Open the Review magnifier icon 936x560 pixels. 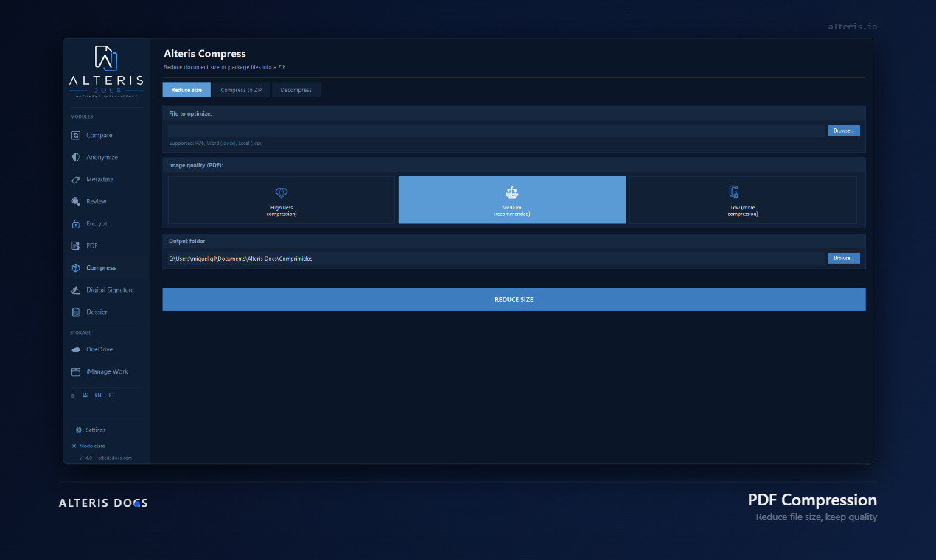click(76, 202)
